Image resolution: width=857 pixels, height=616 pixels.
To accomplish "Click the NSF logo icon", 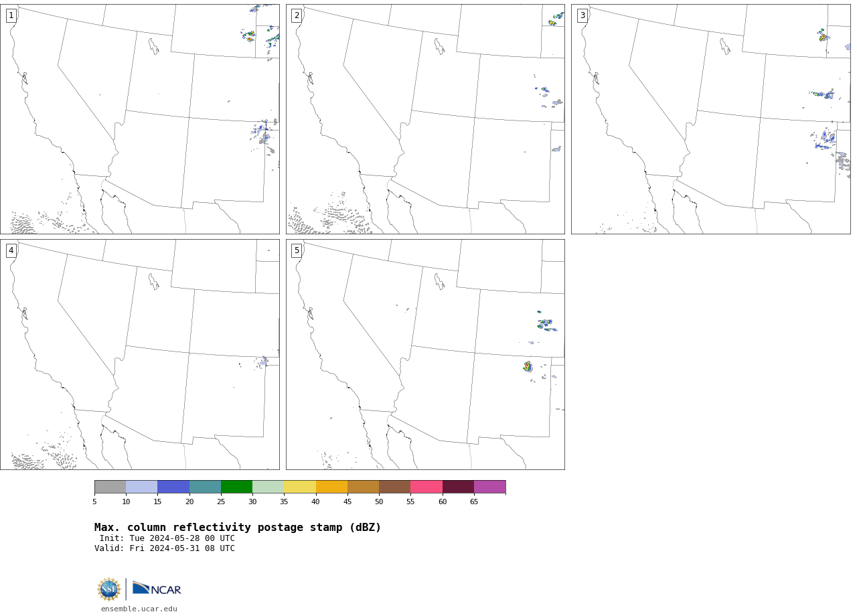I will click(x=109, y=589).
